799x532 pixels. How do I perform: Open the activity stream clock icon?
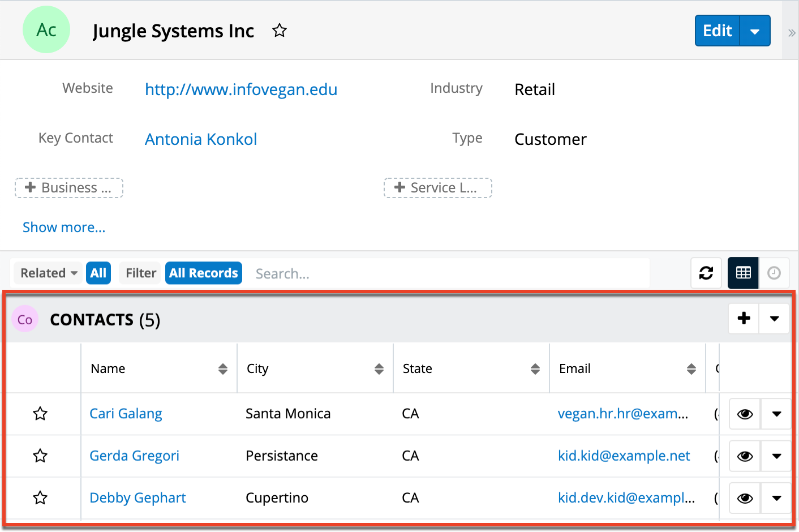click(774, 273)
